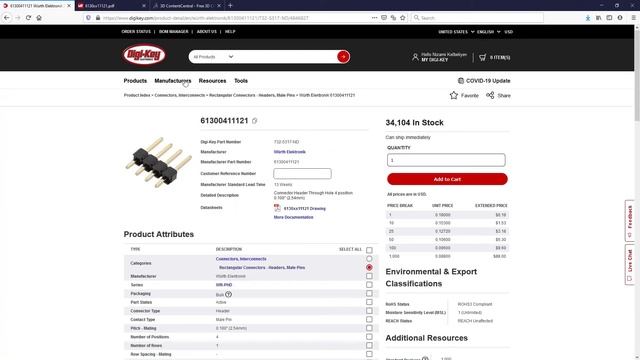This screenshot has height=360, width=640.
Task: Open the library icon in the browser toolbar
Action: [598, 18]
